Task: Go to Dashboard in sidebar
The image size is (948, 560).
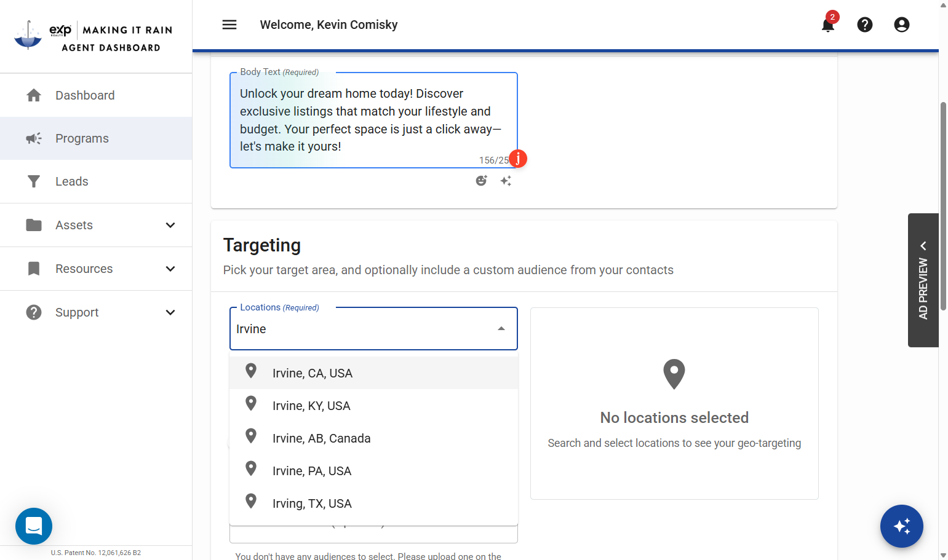Action: click(x=96, y=95)
